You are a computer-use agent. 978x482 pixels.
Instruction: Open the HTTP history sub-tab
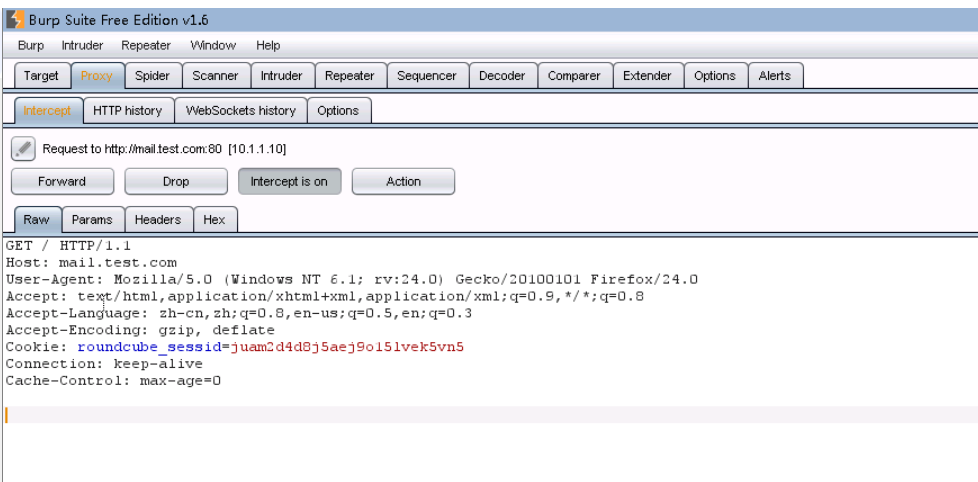point(128,110)
